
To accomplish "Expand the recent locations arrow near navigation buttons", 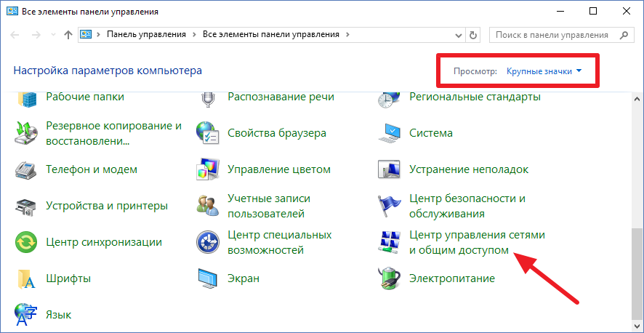I will [53, 35].
